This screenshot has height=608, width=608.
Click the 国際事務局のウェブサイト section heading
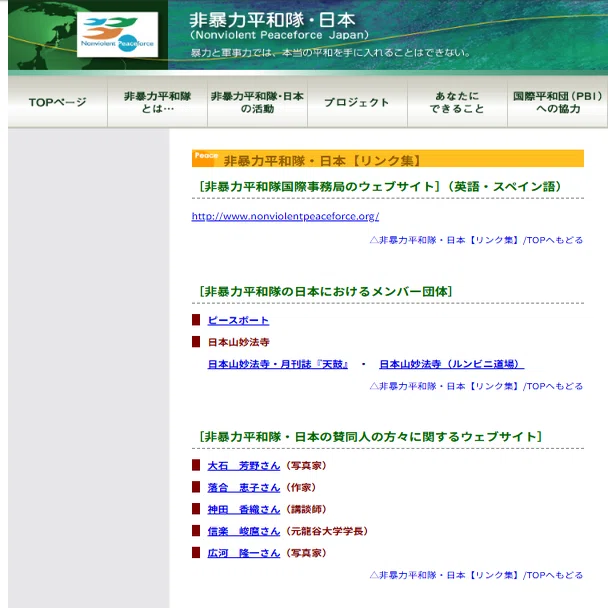tap(380, 187)
